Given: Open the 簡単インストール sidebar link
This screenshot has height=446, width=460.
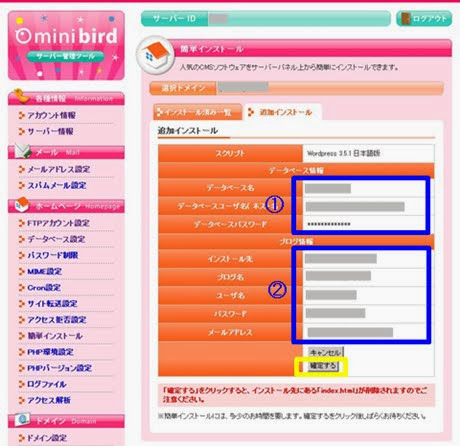Looking at the screenshot, I should [55, 336].
